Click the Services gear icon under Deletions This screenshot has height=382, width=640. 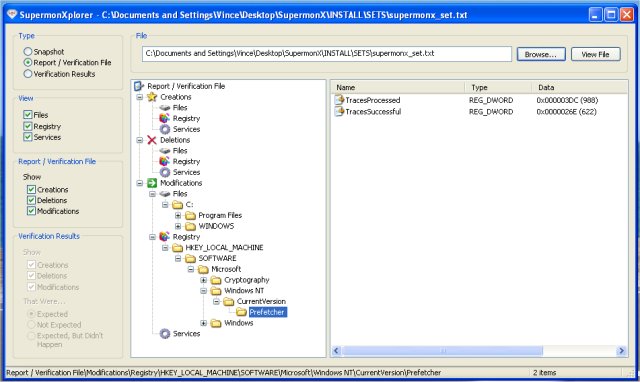tap(165, 172)
